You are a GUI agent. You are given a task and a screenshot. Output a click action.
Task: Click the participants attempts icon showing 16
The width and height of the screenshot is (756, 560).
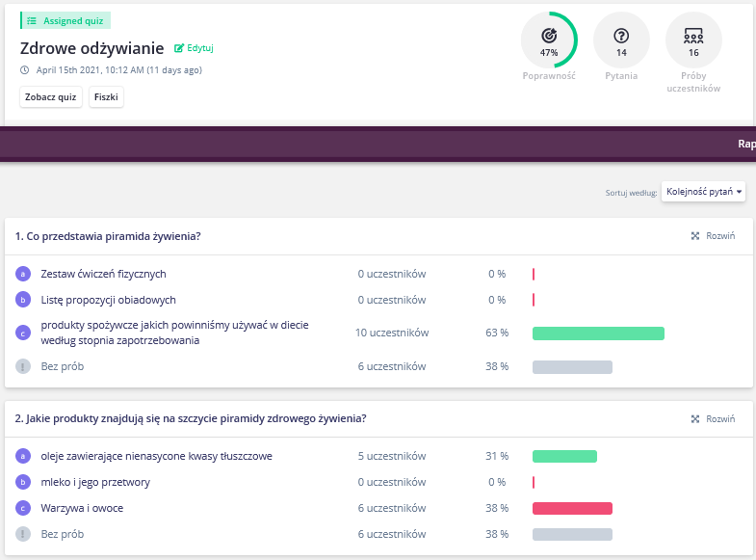click(693, 36)
